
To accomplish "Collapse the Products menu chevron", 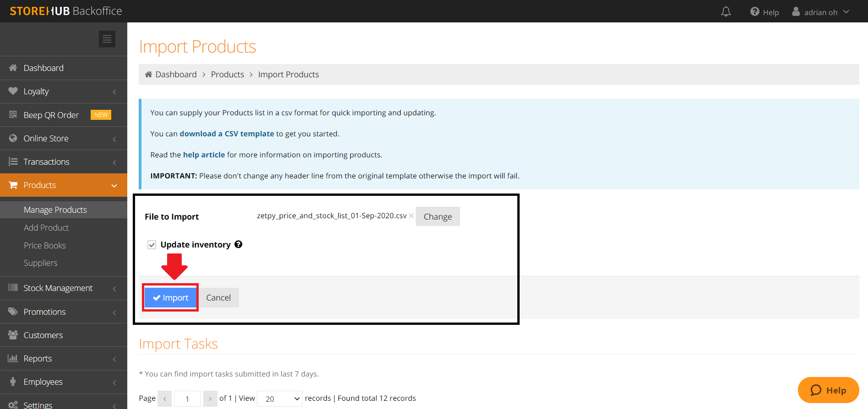I will point(114,185).
